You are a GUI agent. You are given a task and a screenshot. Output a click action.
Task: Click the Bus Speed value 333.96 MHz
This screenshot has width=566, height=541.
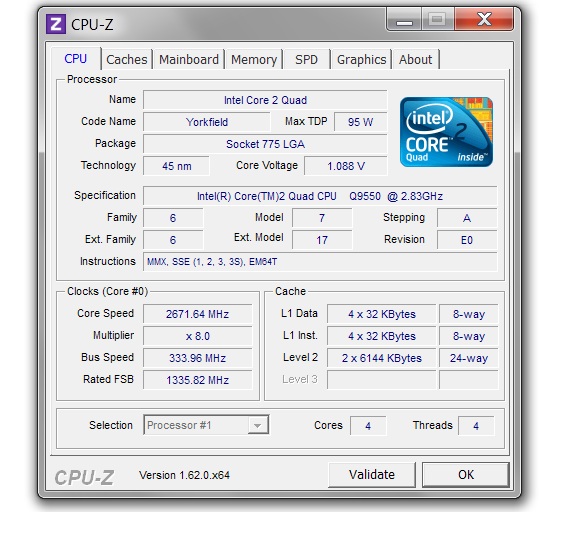pyautogui.click(x=197, y=358)
